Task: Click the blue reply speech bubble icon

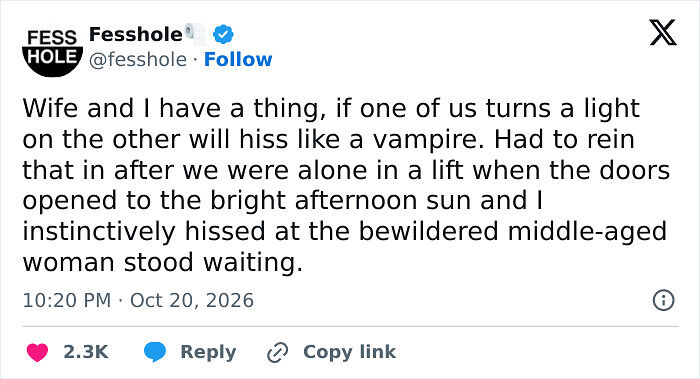Action: pos(155,352)
